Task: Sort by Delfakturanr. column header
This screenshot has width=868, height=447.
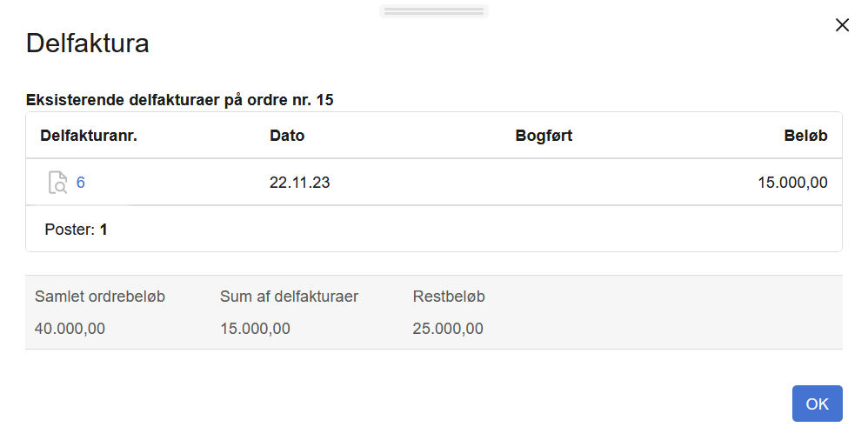Action: pyautogui.click(x=89, y=136)
